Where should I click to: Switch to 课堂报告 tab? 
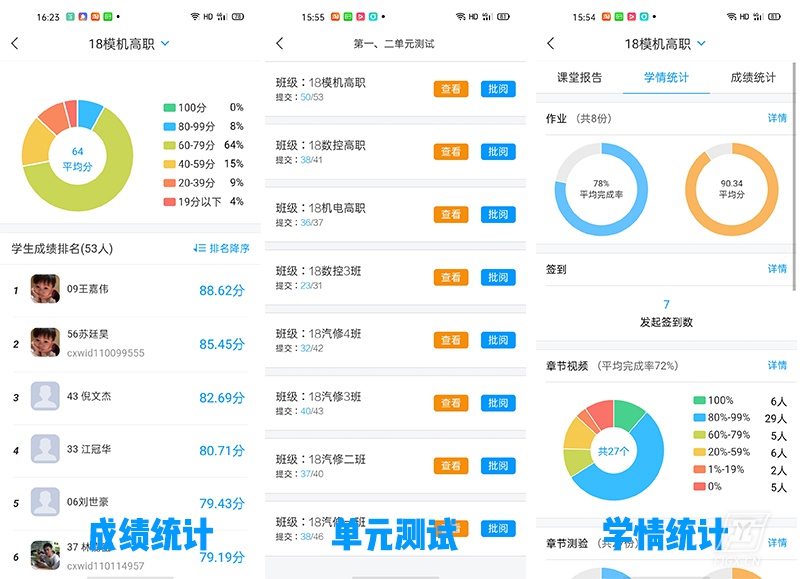point(578,78)
